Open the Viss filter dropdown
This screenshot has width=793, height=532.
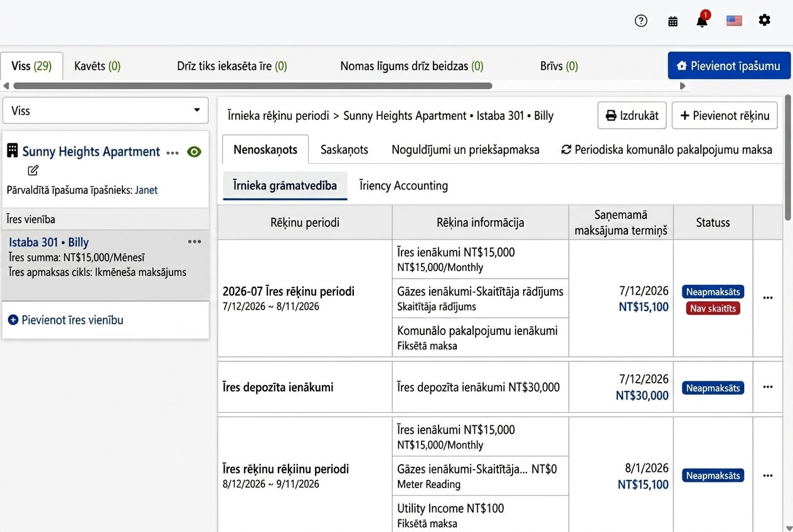pyautogui.click(x=105, y=110)
